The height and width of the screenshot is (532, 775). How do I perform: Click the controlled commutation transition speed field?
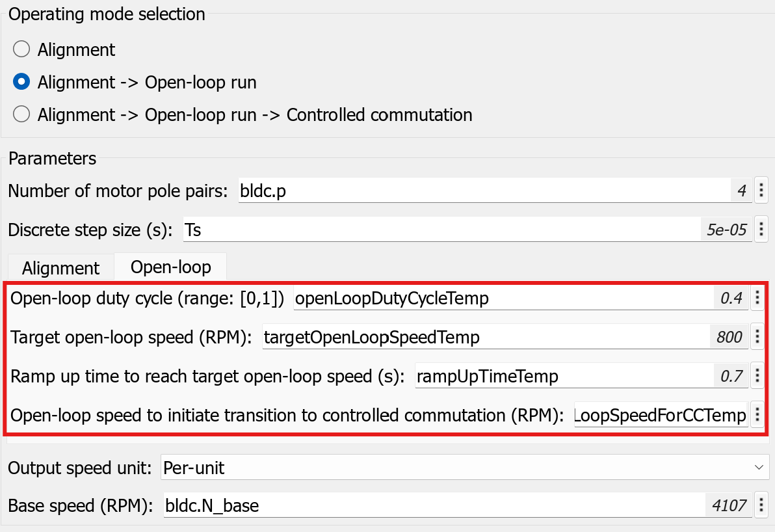click(660, 415)
